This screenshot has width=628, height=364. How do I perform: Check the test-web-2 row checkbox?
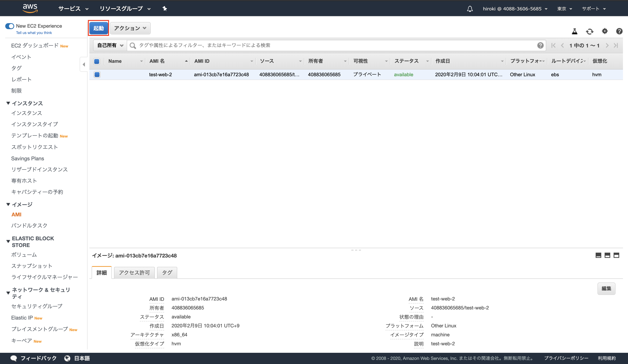pos(97,75)
